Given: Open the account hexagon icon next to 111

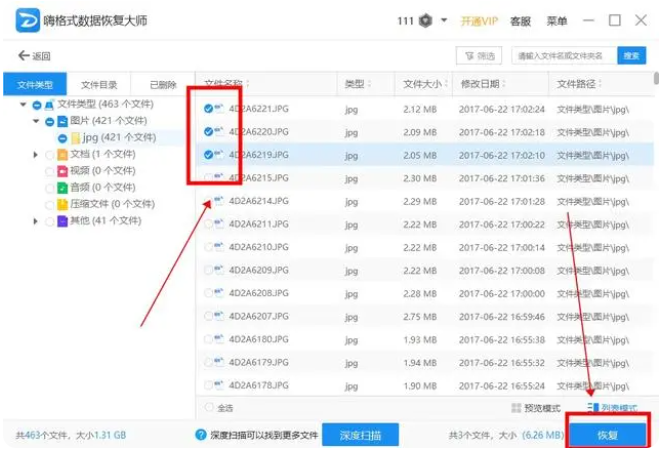Looking at the screenshot, I should pos(425,21).
